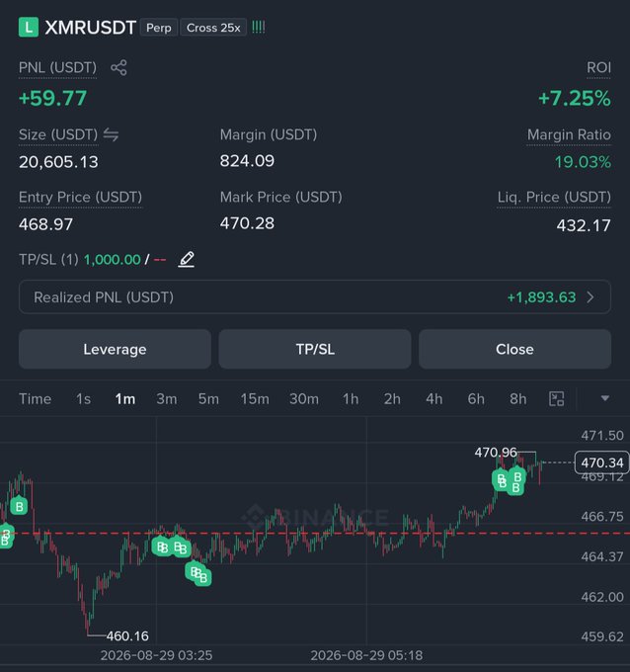Tap the Liq. Price (USDT) label

pyautogui.click(x=554, y=197)
